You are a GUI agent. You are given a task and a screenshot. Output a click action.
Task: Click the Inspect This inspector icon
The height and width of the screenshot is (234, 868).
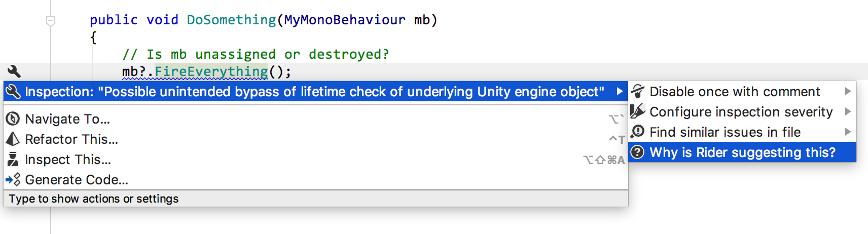coord(13,160)
